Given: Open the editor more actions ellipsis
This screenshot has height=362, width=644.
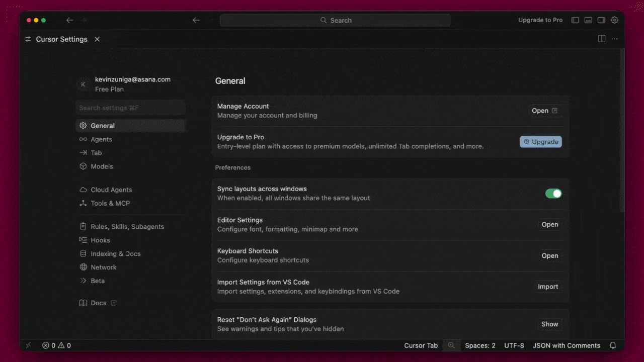Looking at the screenshot, I should click(x=614, y=39).
